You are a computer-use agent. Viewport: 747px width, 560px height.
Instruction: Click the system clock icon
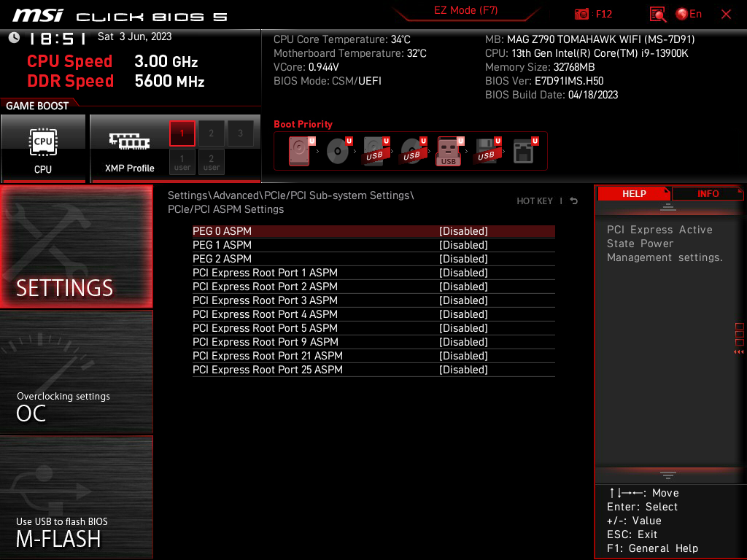tap(15, 38)
